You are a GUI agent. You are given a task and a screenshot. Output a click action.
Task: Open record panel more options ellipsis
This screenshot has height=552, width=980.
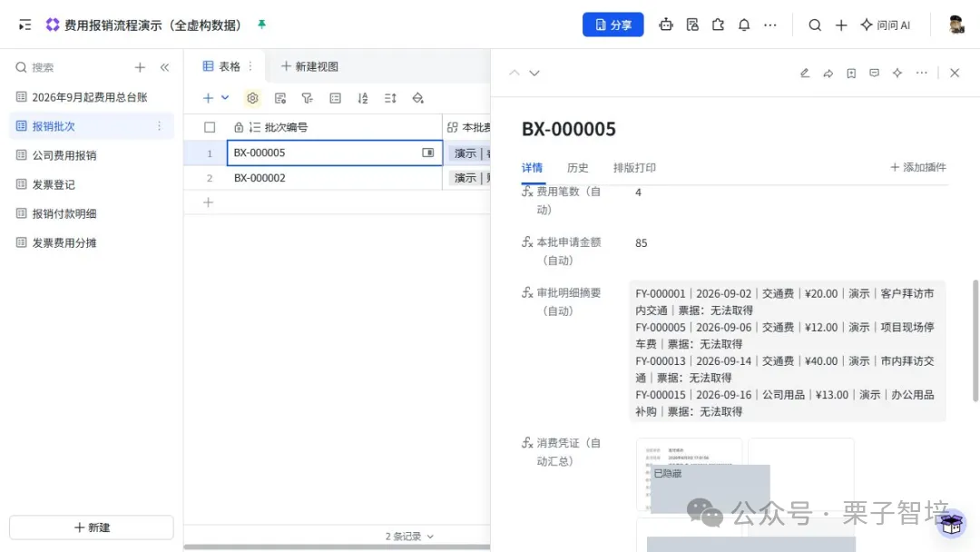[921, 74]
